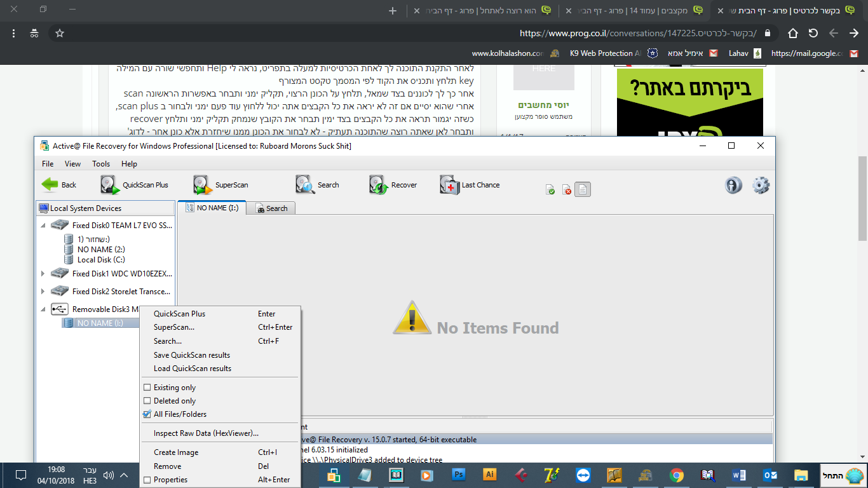Click the deleted-files filter icon with red X
Screen dimensions: 868x488
pos(567,189)
